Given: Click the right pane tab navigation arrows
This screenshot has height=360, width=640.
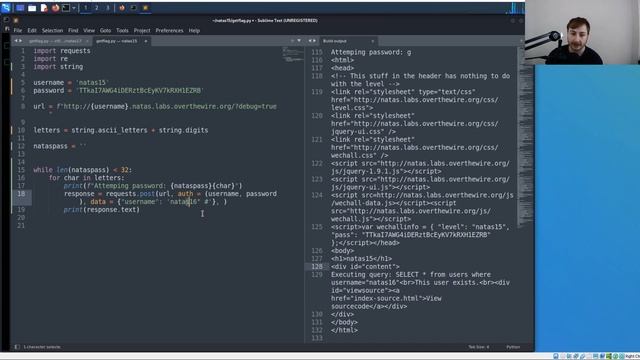Looking at the screenshot, I should pyautogui.click(x=312, y=41).
